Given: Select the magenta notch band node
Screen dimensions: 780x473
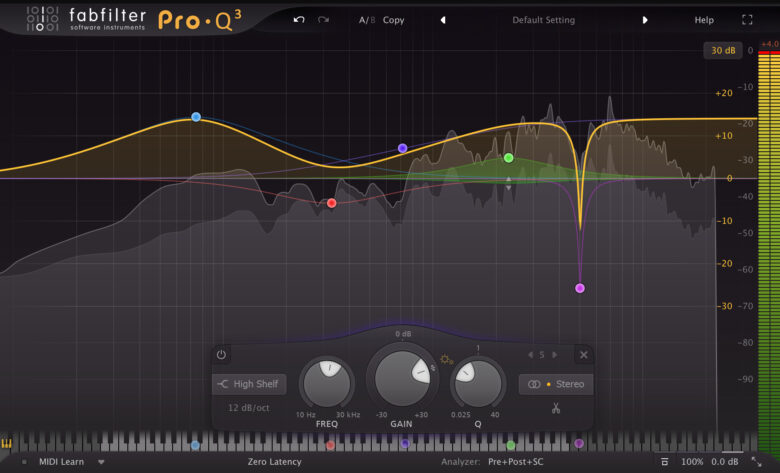Looking at the screenshot, I should click(580, 288).
